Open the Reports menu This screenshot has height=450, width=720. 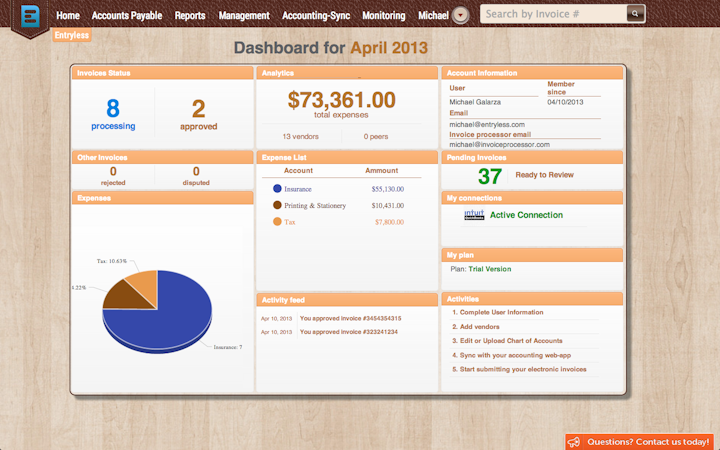coord(190,16)
